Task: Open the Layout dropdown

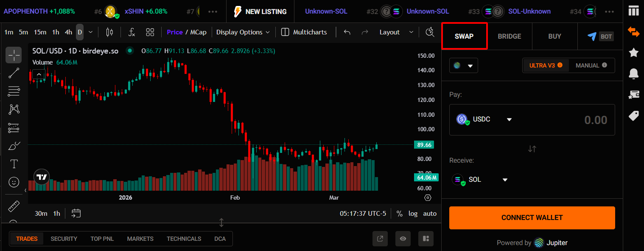Action: click(x=396, y=32)
